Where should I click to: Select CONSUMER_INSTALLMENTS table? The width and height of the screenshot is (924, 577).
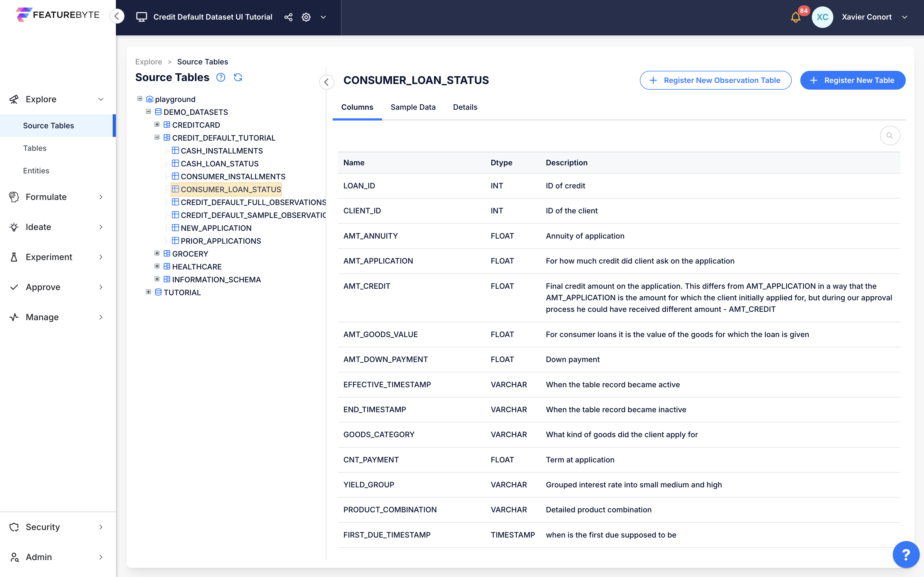(x=233, y=177)
